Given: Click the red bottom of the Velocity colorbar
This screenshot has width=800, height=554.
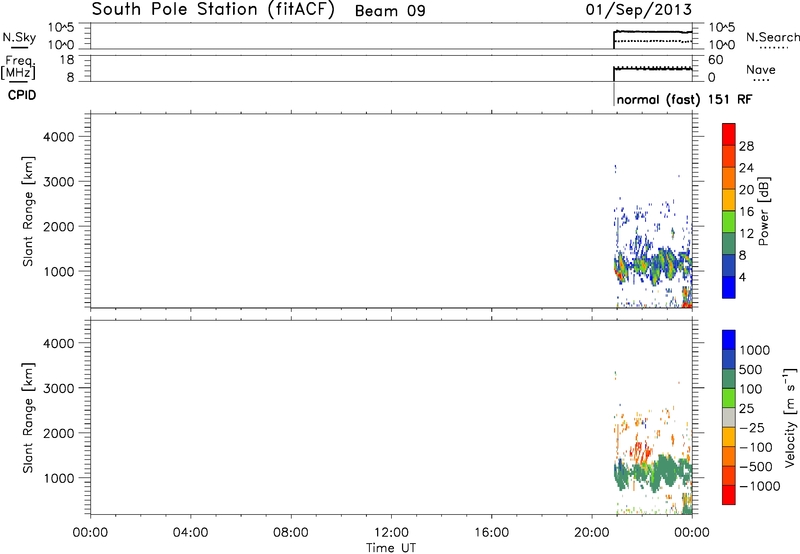Looking at the screenshot, I should point(729,495).
